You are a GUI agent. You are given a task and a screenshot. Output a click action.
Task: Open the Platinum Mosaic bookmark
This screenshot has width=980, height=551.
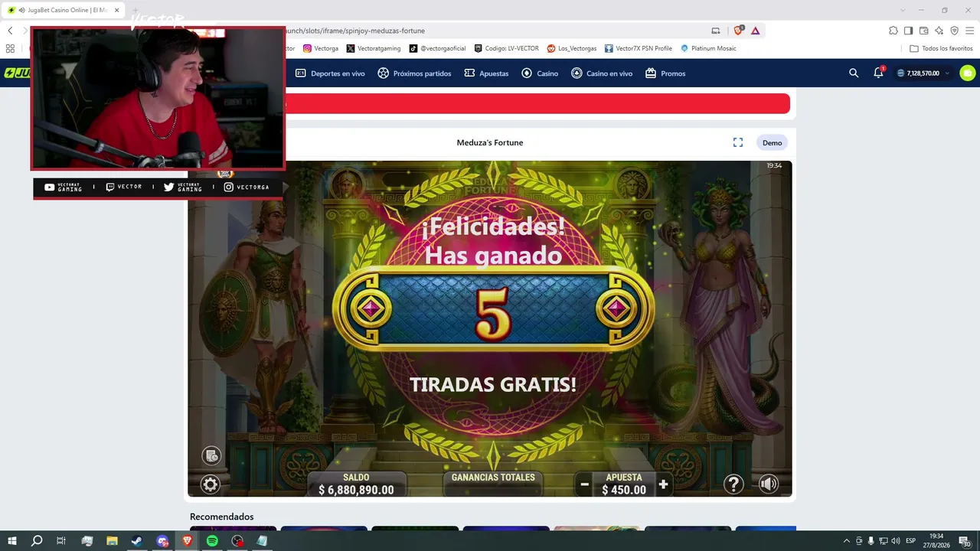(708, 48)
